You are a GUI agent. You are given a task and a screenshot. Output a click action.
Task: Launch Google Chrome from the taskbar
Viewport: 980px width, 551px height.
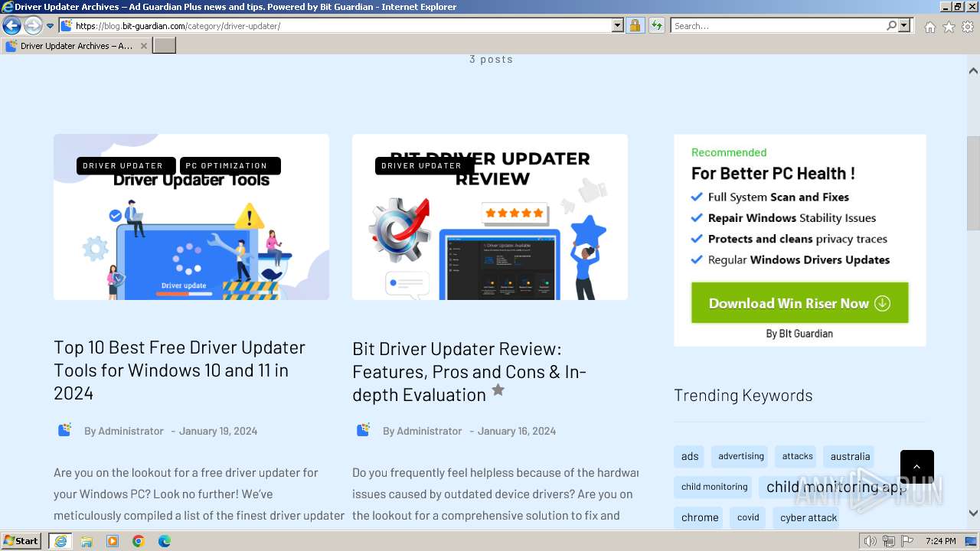pos(139,541)
